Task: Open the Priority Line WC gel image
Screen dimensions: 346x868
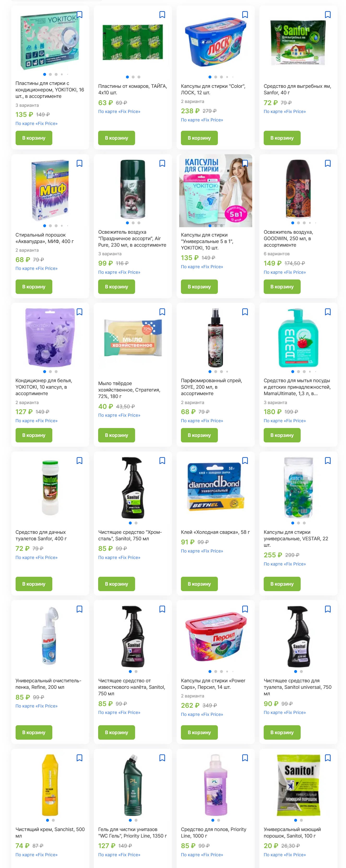Action: tap(133, 785)
